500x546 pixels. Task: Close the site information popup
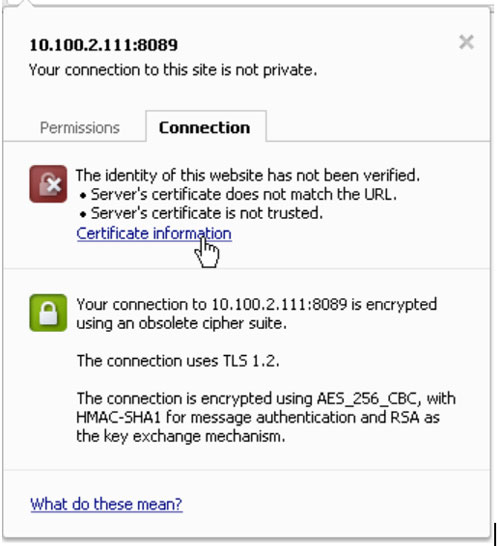(466, 42)
